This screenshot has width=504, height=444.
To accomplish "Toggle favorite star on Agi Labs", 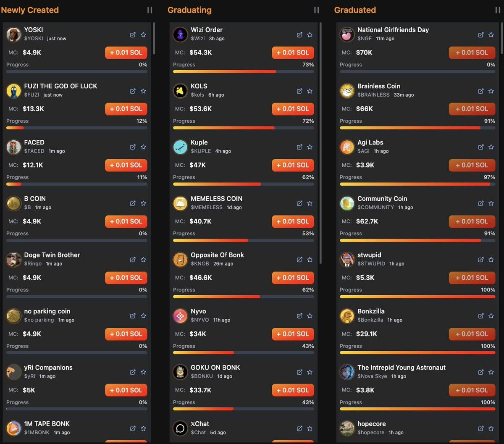I will (x=491, y=147).
